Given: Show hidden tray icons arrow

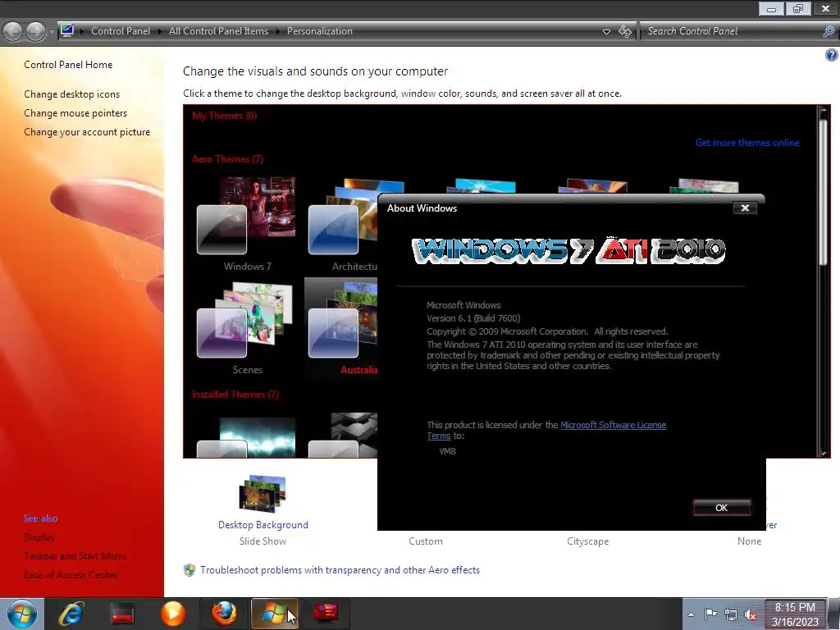Looking at the screenshot, I should (x=691, y=615).
